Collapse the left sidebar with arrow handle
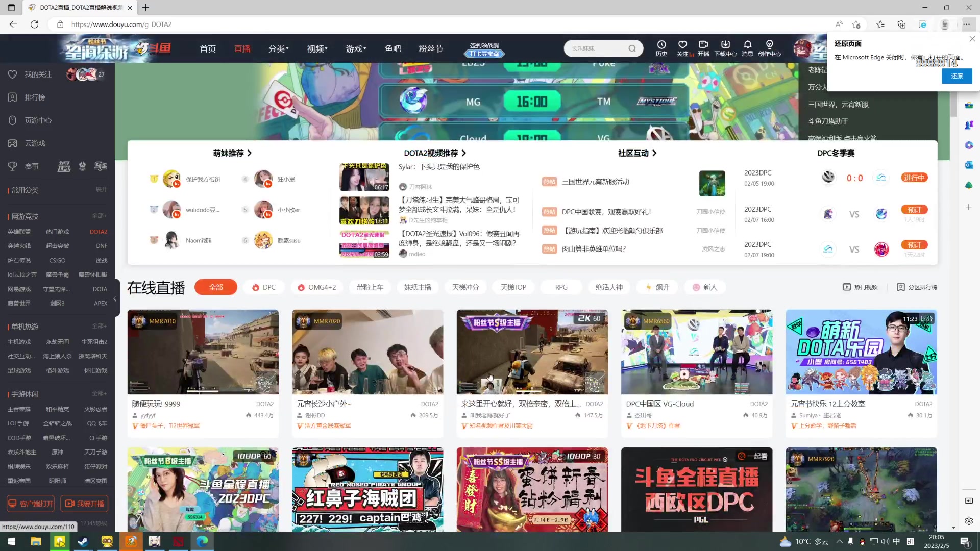This screenshot has height=551, width=980. pyautogui.click(x=115, y=299)
